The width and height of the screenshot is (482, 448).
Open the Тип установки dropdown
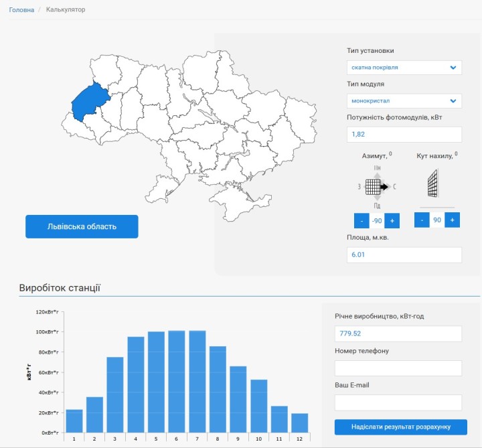click(404, 68)
